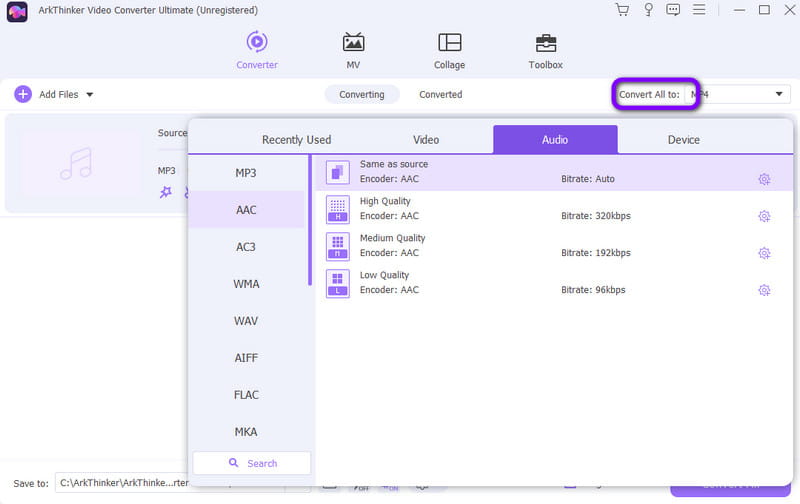Select AAC in format list
The height and width of the screenshot is (504, 800).
coord(246,210)
